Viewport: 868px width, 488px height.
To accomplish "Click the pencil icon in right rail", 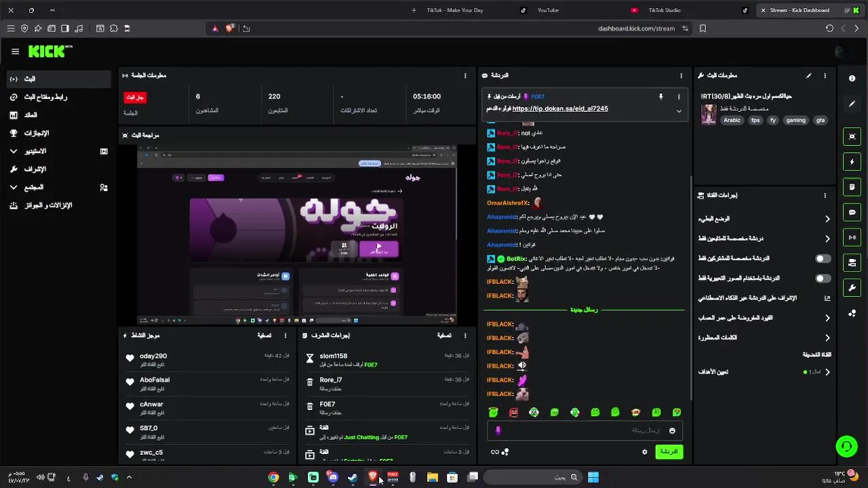I will tap(852, 104).
